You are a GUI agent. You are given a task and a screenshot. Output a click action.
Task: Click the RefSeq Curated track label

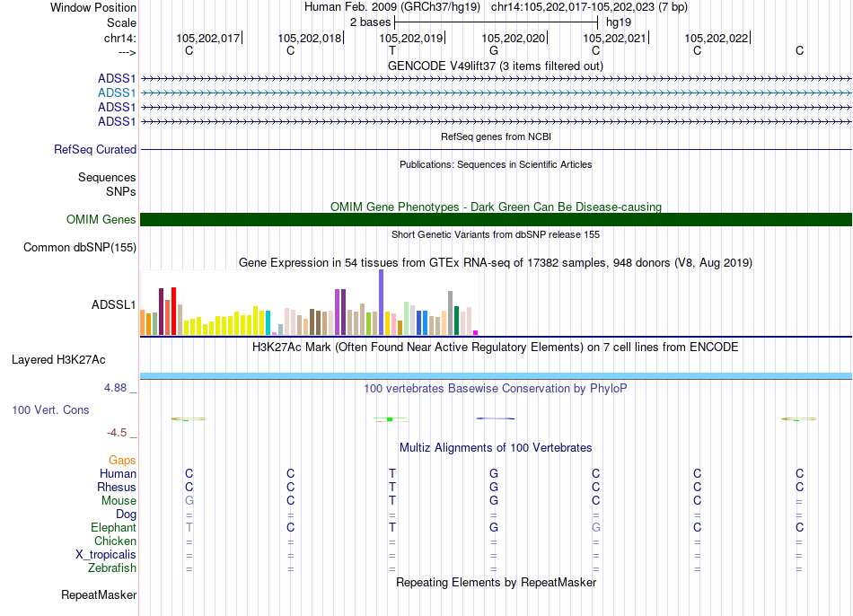95,150
